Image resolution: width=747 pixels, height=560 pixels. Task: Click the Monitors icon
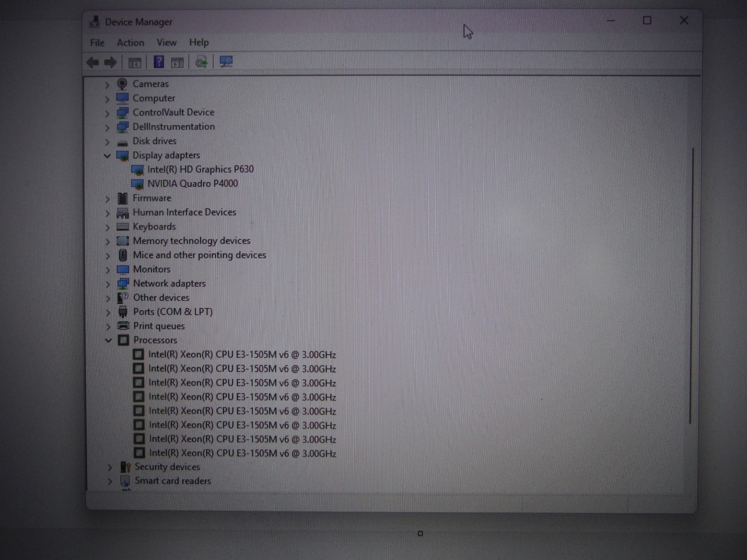(x=123, y=270)
